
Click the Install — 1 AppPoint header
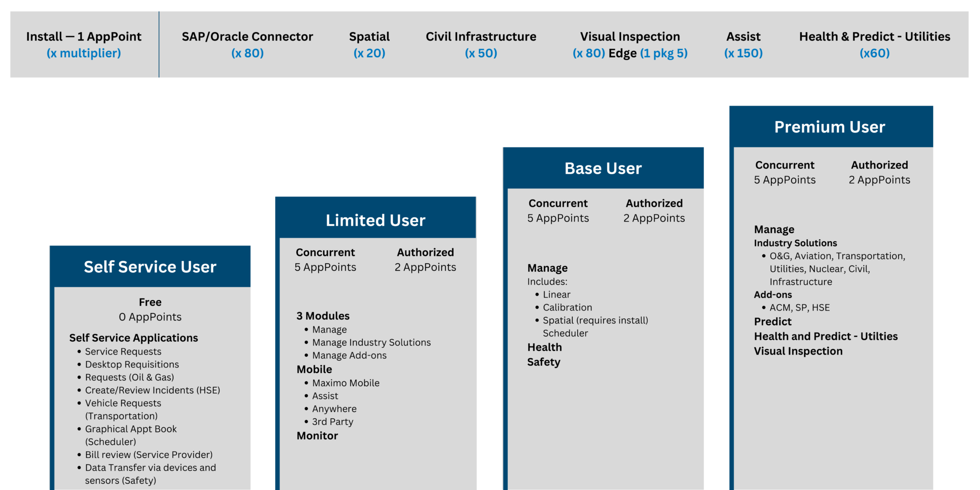pyautogui.click(x=83, y=44)
